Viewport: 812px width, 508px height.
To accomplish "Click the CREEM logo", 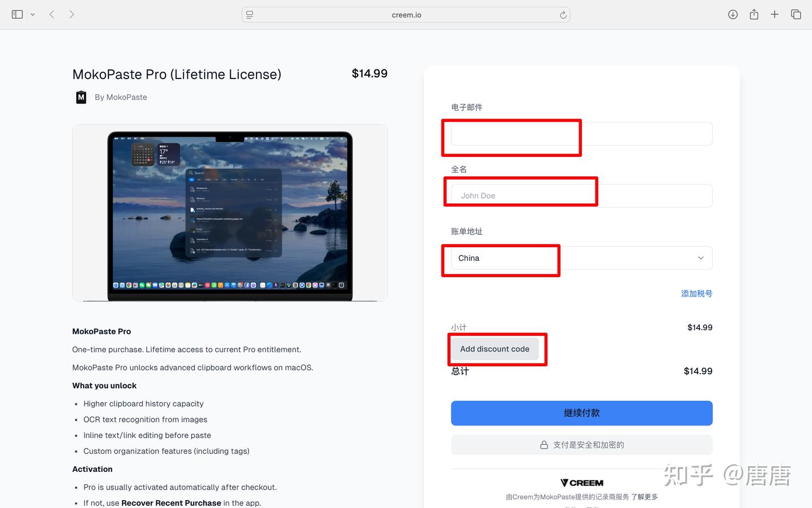I will coord(582,483).
